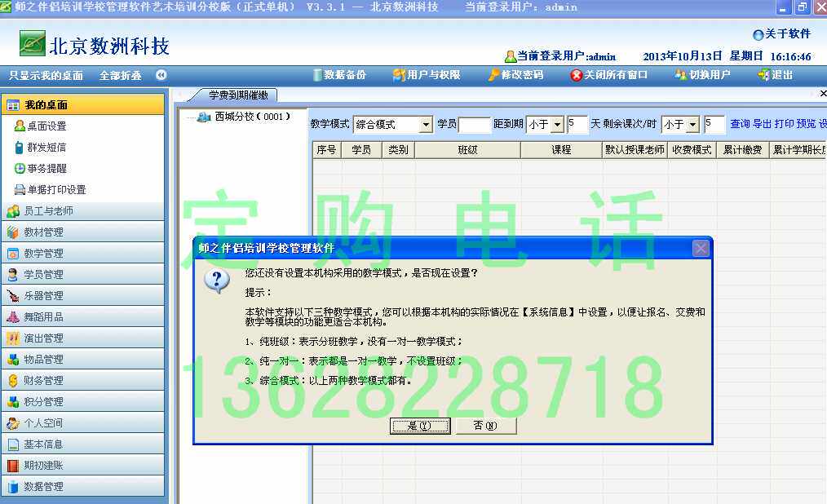This screenshot has height=504, width=827.
Task: Click the 财务管理 coin icon
Action: coord(13,380)
